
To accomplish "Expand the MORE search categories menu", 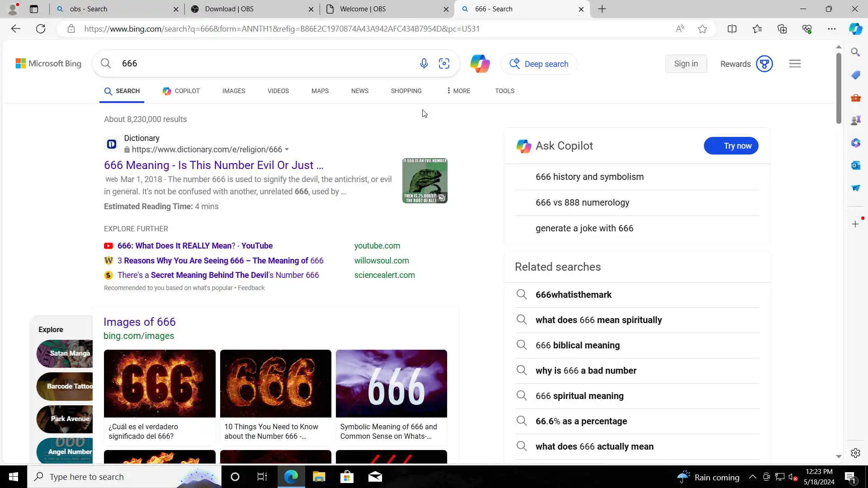I will point(458,91).
